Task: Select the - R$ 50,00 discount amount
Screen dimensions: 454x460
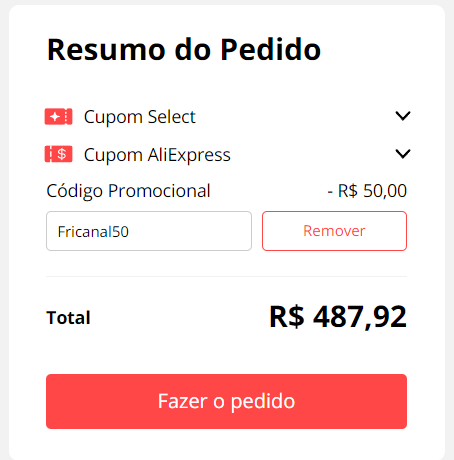Action: [x=367, y=191]
